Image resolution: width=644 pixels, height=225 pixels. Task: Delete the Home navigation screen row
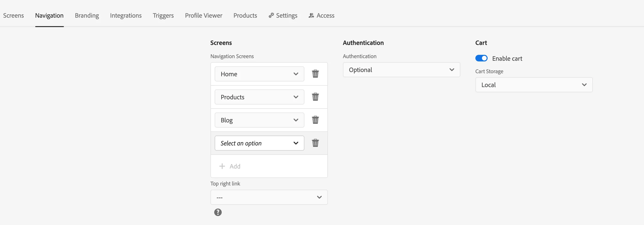[315, 74]
